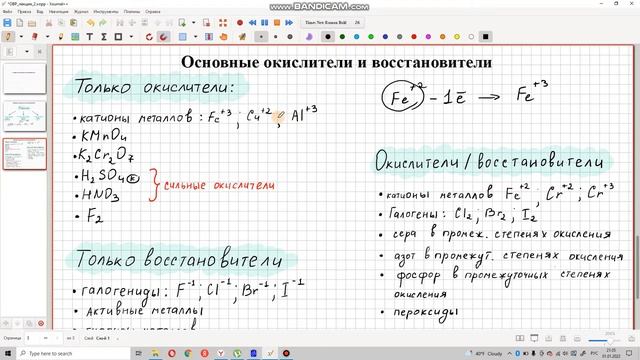Screen dimensions: 640x360
Task: Adjust the zoom slider in the status bar
Action: pos(605,340)
